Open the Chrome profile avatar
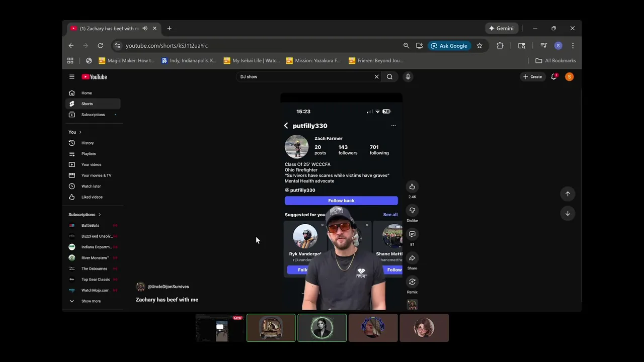The width and height of the screenshot is (644, 362). (x=558, y=46)
